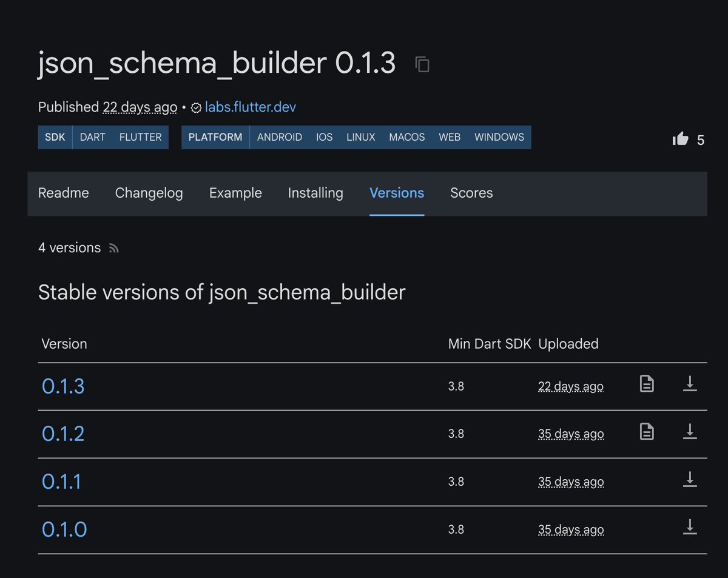Open the versions RSS feed icon
Viewport: 728px width, 578px height.
click(x=113, y=248)
